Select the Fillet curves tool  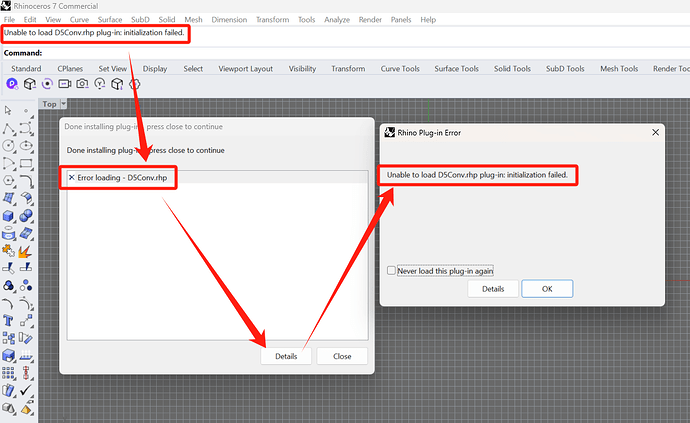26,181
